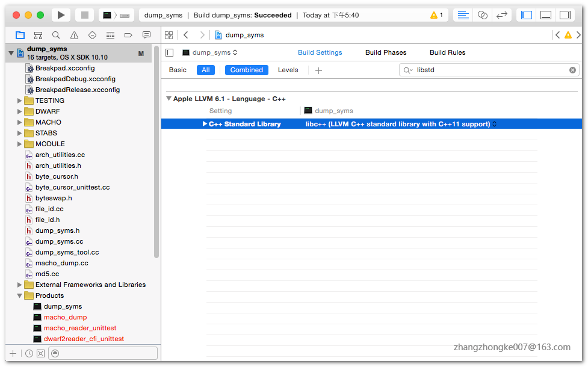Screen dimensions: 588x367
Task: Run the project with the Play button
Action: pyautogui.click(x=61, y=15)
